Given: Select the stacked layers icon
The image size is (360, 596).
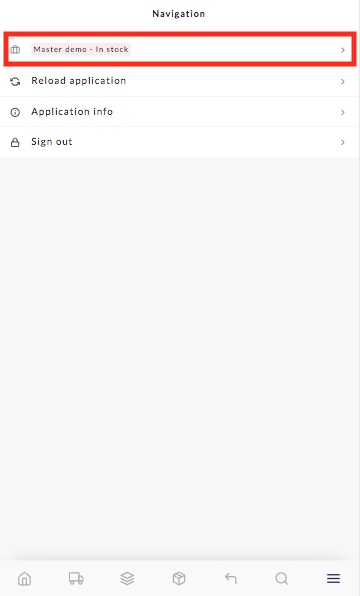Looking at the screenshot, I should point(127,579).
